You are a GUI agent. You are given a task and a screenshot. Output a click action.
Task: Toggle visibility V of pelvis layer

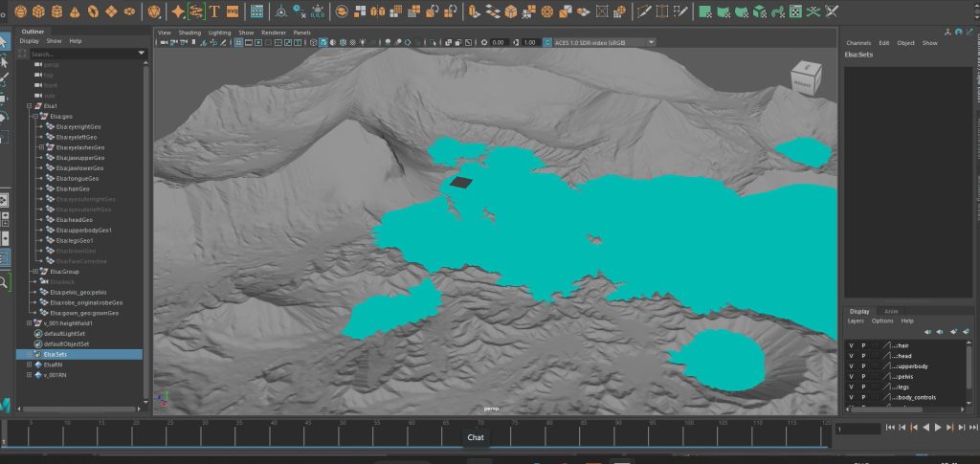(851, 377)
